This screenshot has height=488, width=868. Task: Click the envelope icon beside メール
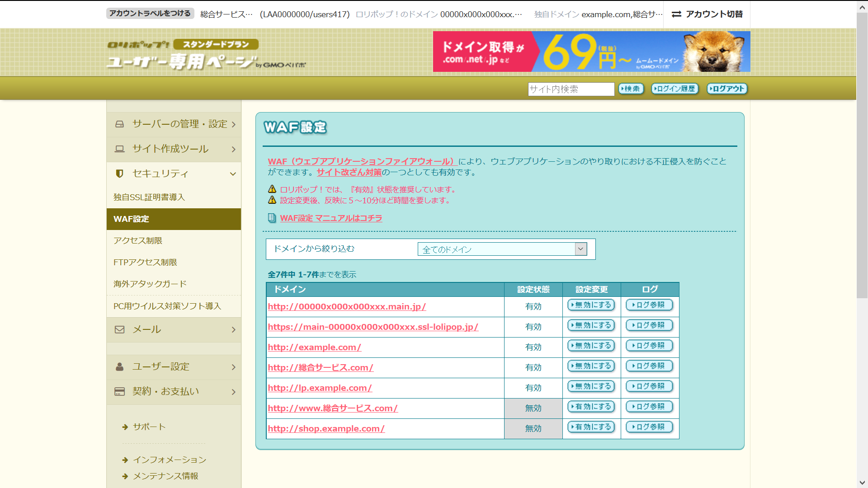[x=119, y=329]
